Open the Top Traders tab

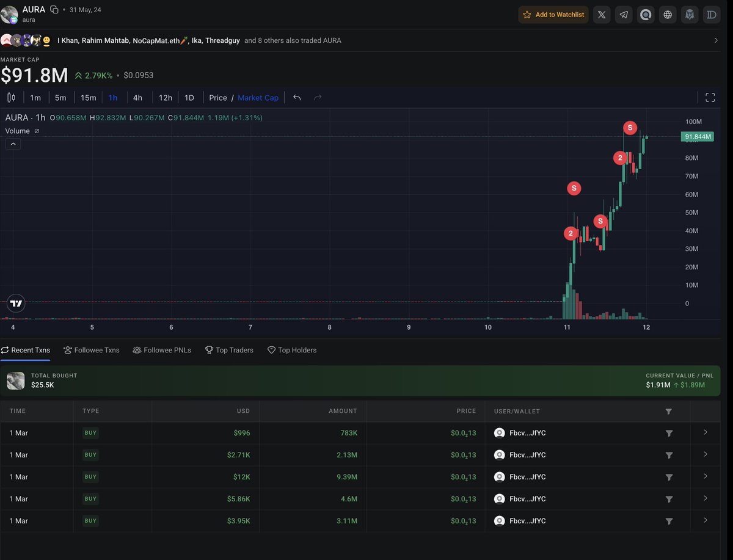(229, 350)
